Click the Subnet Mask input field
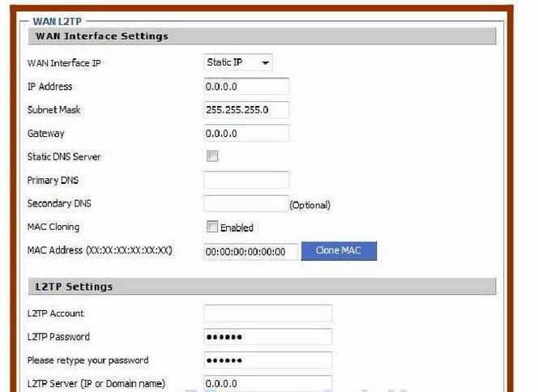This screenshot has width=538, height=392. click(x=246, y=110)
